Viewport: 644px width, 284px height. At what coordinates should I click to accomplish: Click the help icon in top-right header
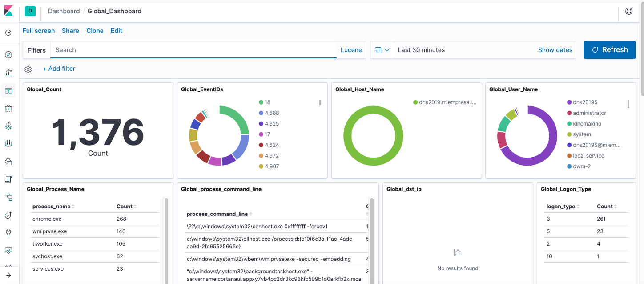(628, 11)
